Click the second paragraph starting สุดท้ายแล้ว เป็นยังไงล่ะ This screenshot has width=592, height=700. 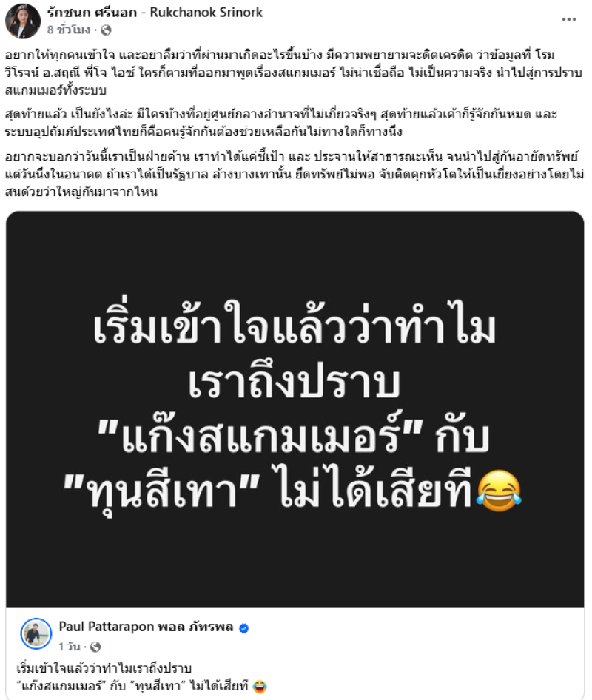point(280,124)
